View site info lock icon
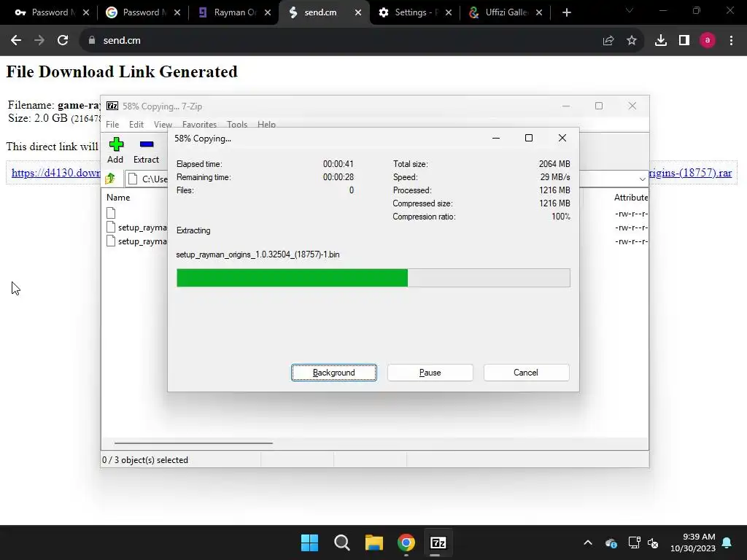This screenshot has width=747, height=560. tap(91, 41)
